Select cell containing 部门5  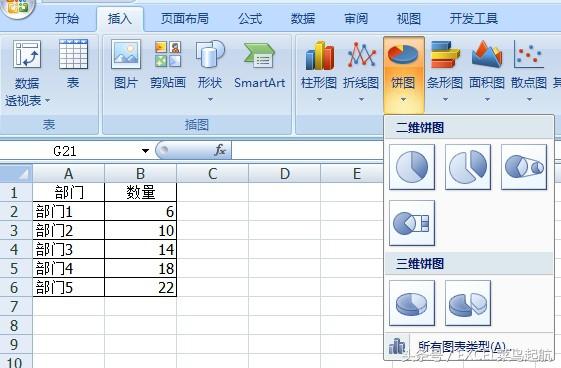tap(68, 288)
